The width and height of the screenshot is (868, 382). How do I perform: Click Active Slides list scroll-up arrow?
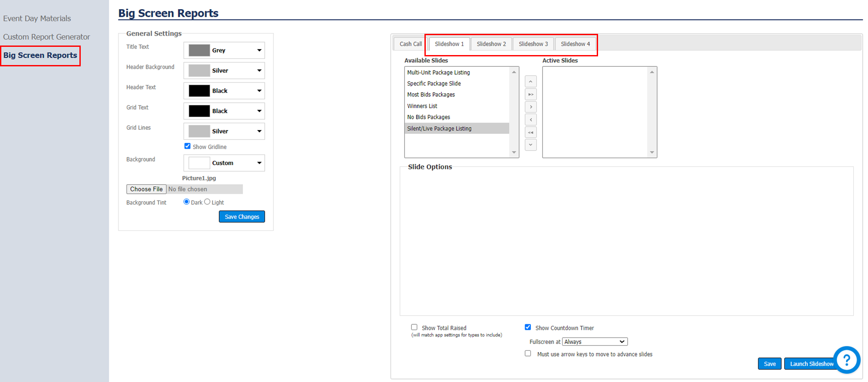[x=652, y=72]
